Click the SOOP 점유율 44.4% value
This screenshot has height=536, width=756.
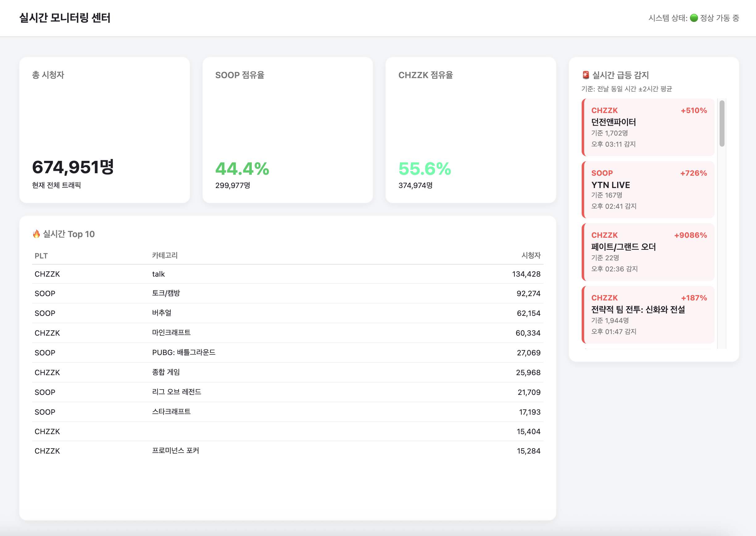point(242,169)
